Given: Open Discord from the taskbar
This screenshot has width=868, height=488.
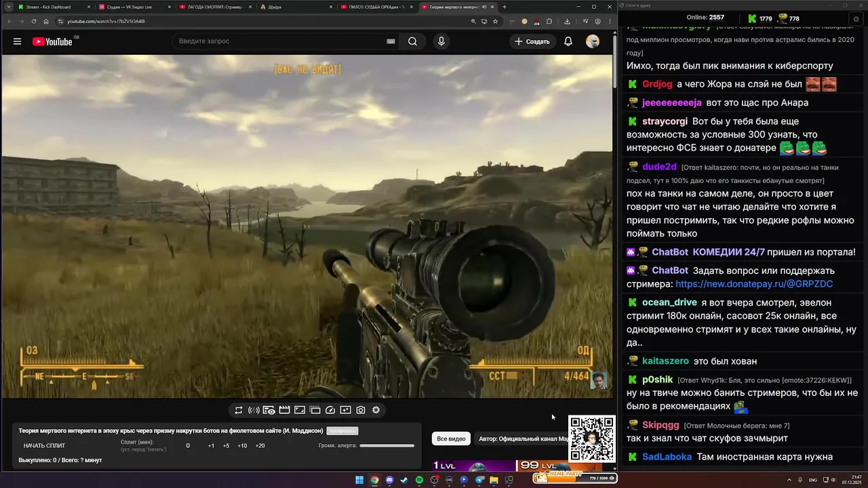Looking at the screenshot, I should [x=389, y=480].
